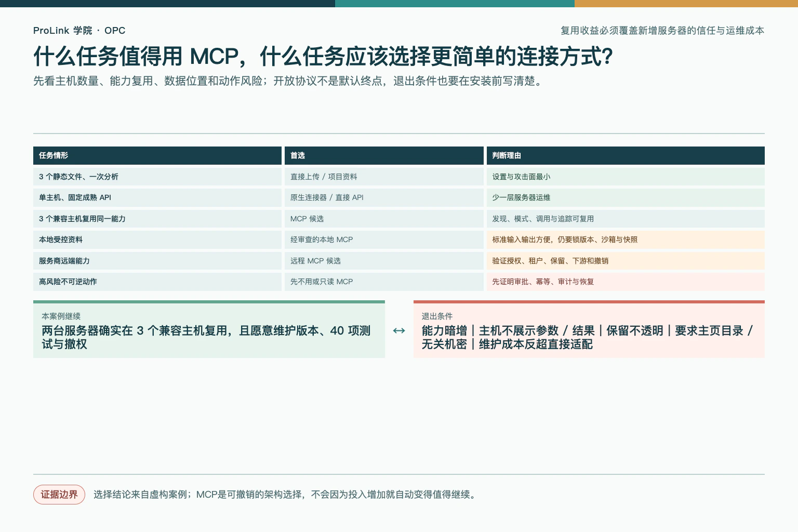Click the '退出条件' label in red box
Screen dimensions: 798x532
(x=437, y=316)
